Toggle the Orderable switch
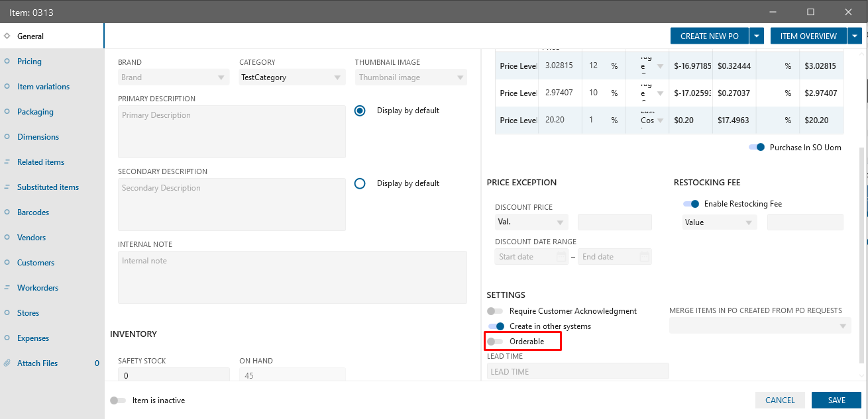This screenshot has height=419, width=868. tap(495, 342)
